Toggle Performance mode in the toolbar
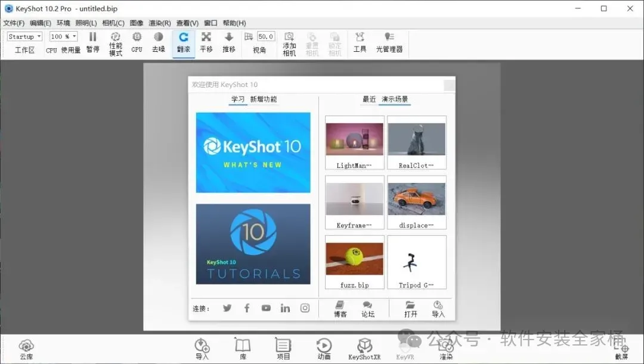Screen dimensions: 644x364 [116, 44]
